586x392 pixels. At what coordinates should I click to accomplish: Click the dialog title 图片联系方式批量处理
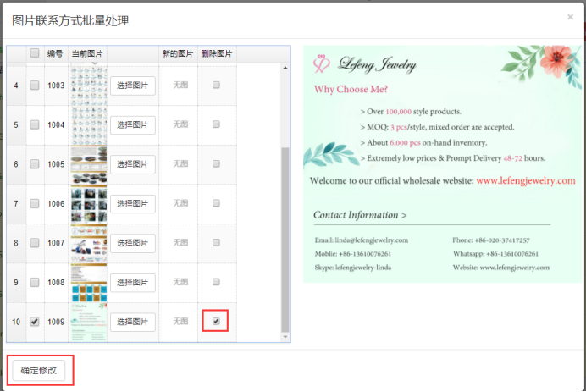(70, 20)
